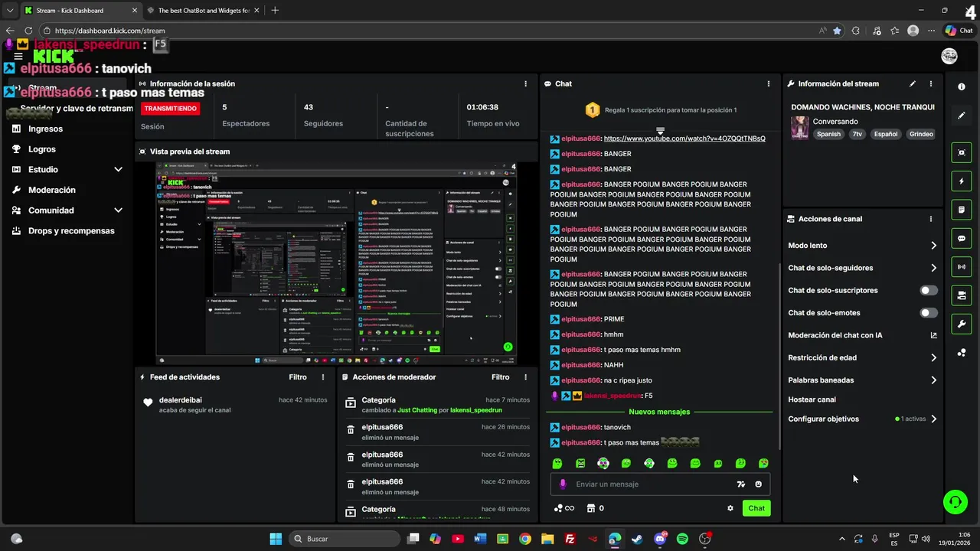
Task: Open Feed de actividades three-dot menu
Action: tap(323, 377)
